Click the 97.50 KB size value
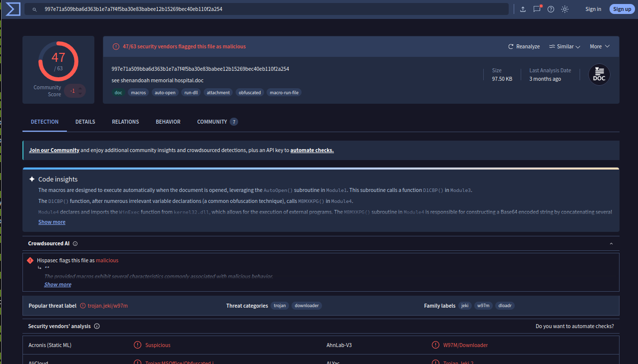This screenshot has width=638, height=364. point(502,79)
